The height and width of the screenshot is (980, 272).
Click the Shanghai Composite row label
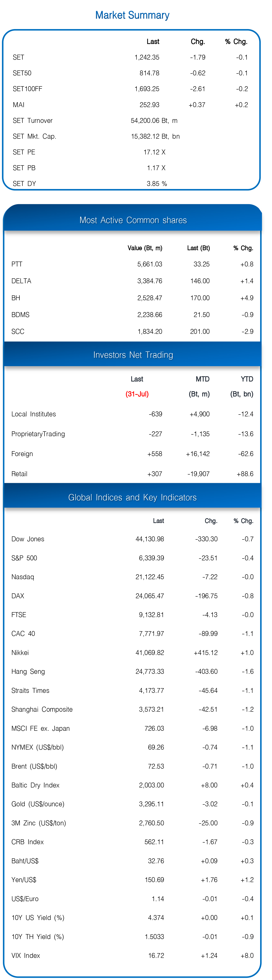coord(42,709)
